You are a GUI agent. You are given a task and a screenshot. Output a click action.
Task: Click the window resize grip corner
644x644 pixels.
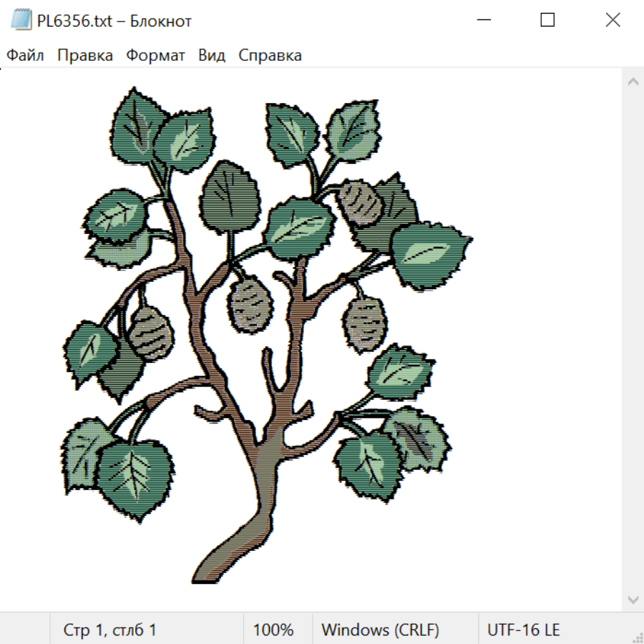[637, 637]
